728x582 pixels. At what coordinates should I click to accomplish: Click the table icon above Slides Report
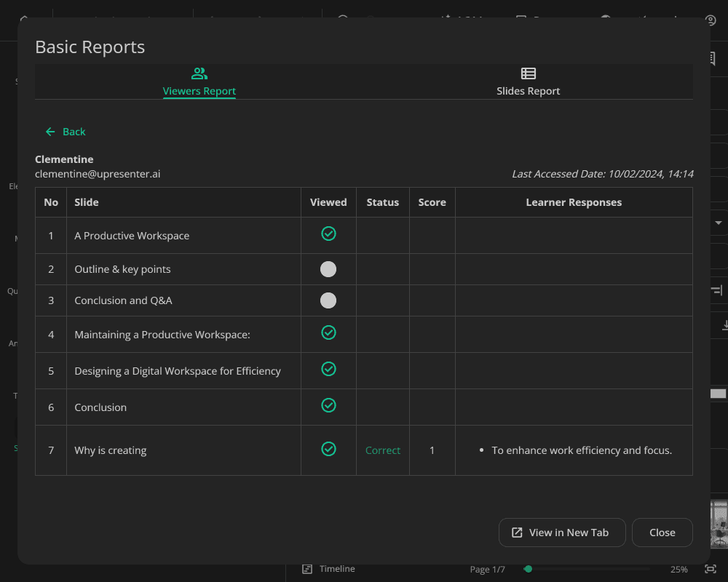[x=529, y=73]
